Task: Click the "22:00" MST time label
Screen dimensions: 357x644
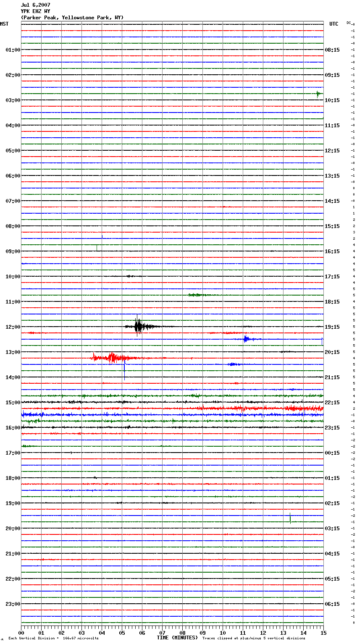Action: [x=13, y=579]
